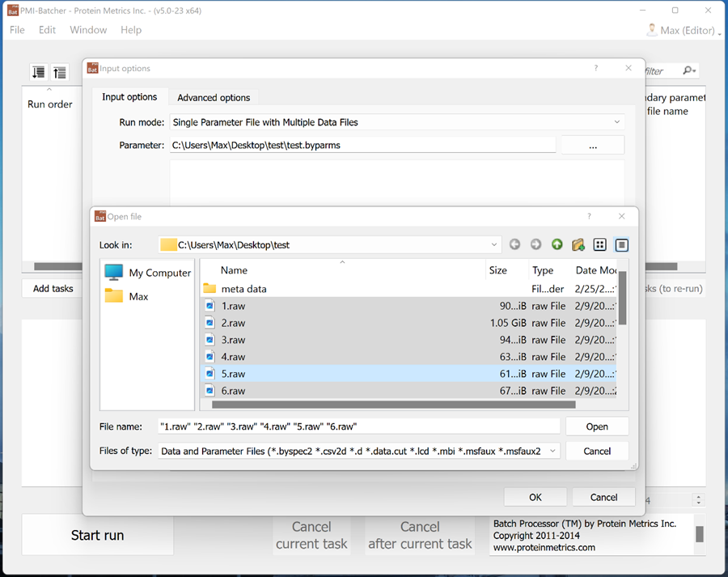Switch to the icon grid view
Screen dimensions: 728x577
[599, 244]
